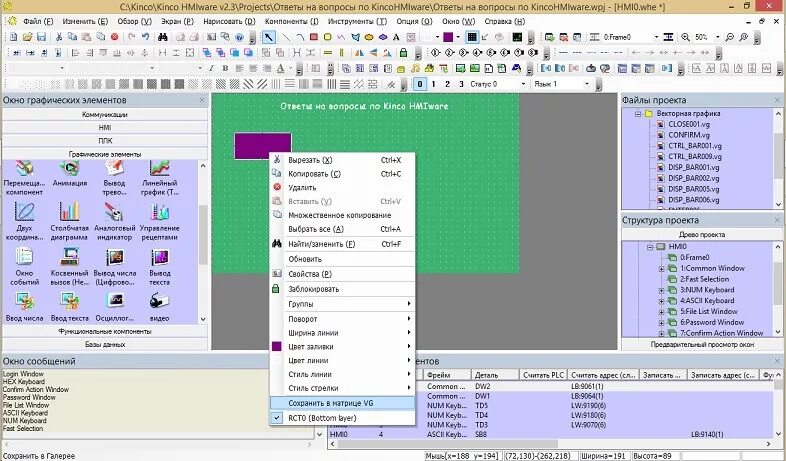The height and width of the screenshot is (461, 786).
Task: Click the Zoom Out magnifier icon
Action: pyautogui.click(x=730, y=37)
